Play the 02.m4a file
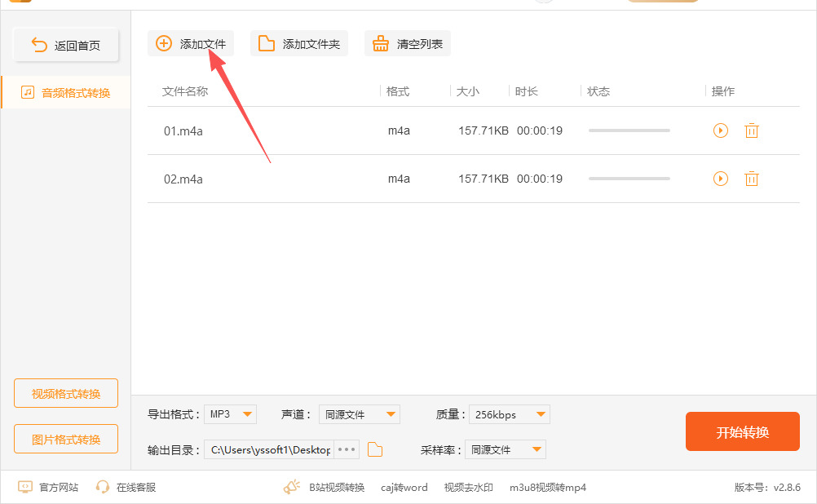The image size is (817, 504). [x=721, y=179]
